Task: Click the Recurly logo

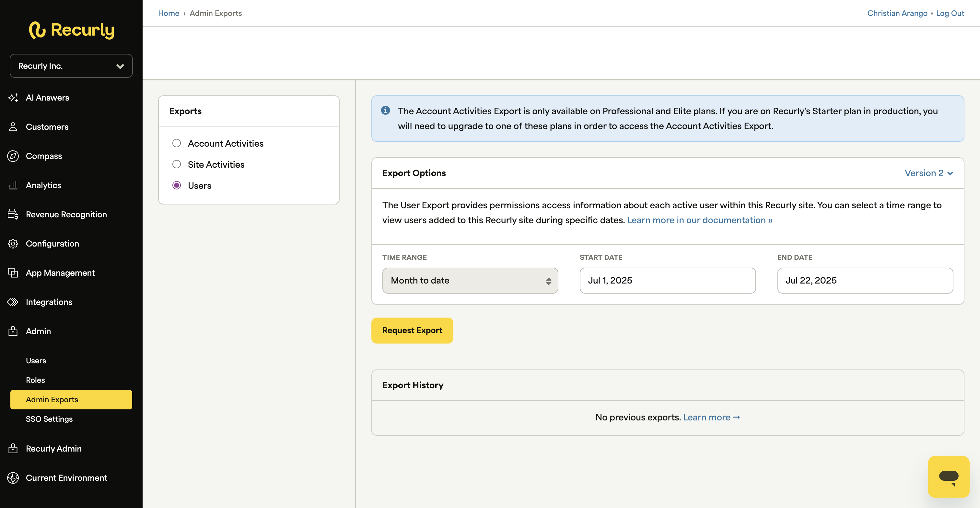Action: 71,30
